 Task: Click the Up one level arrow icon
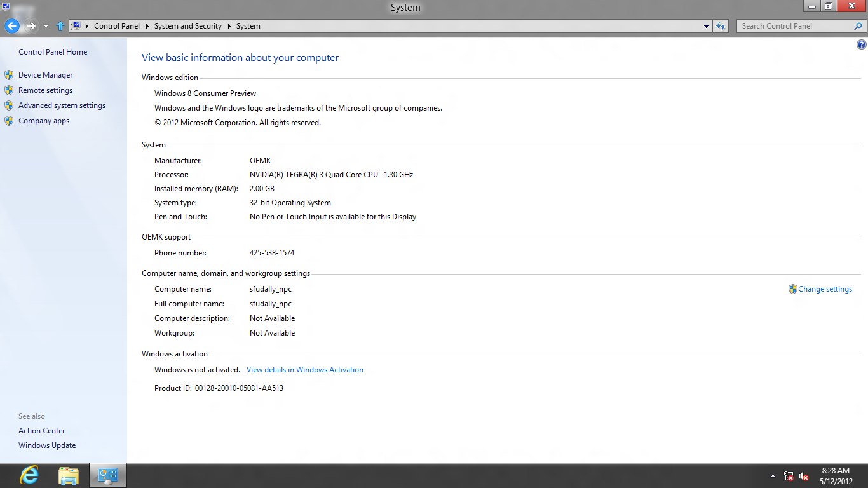coord(60,26)
